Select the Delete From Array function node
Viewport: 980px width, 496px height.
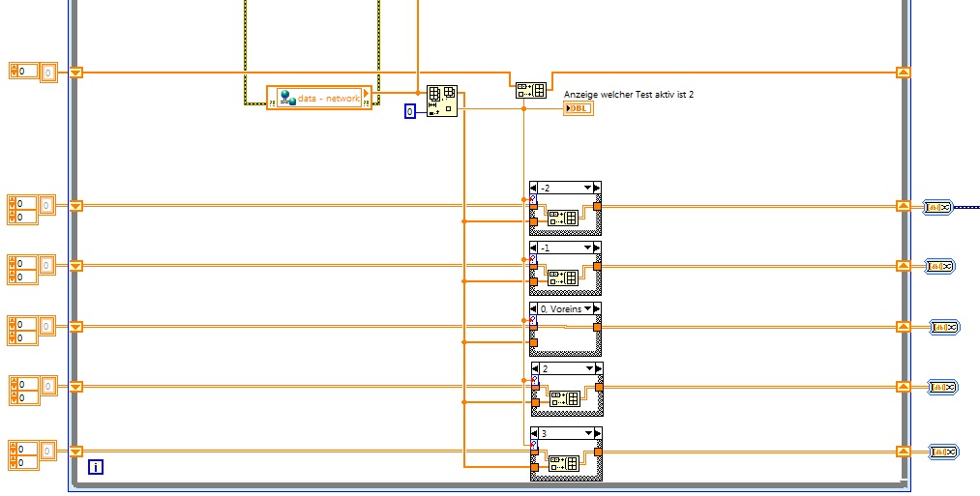click(x=442, y=102)
